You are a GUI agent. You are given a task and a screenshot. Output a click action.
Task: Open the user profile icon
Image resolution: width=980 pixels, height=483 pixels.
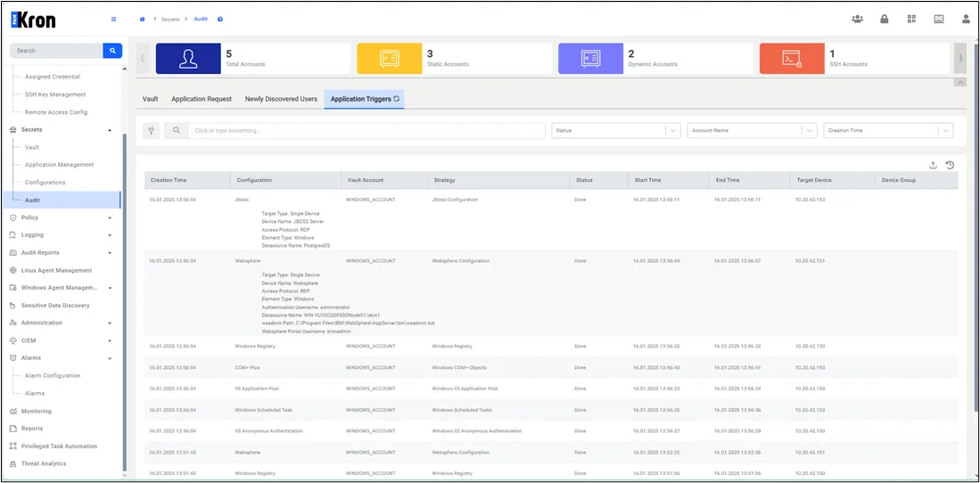(x=967, y=19)
